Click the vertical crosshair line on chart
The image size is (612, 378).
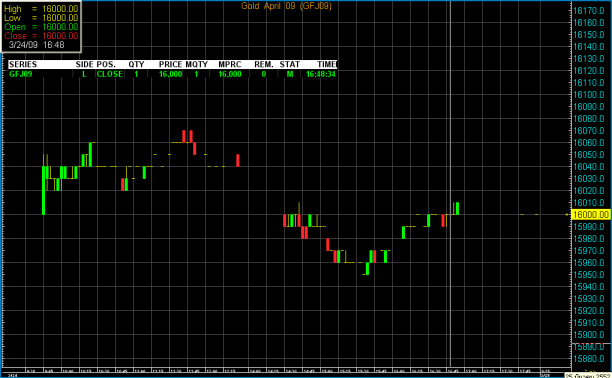(x=450, y=184)
